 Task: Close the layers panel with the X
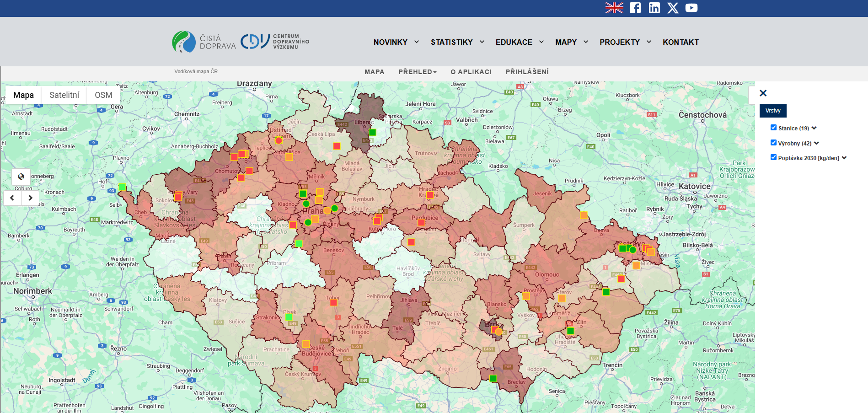763,93
